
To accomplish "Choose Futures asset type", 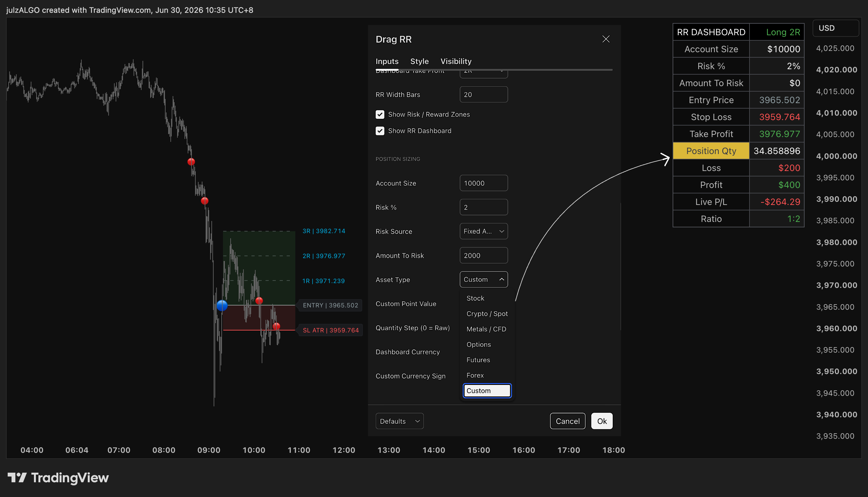I will (487, 360).
